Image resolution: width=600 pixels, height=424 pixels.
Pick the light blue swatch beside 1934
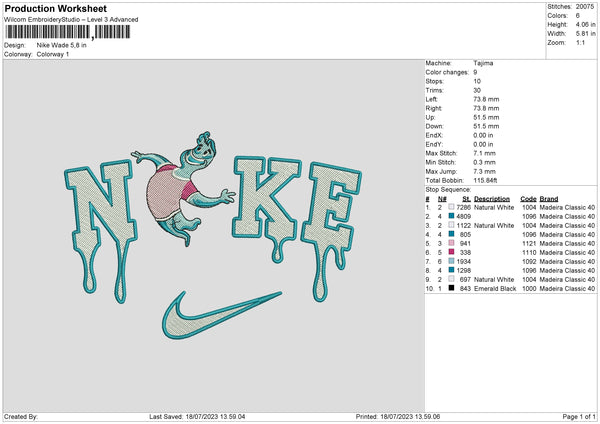pyautogui.click(x=452, y=261)
